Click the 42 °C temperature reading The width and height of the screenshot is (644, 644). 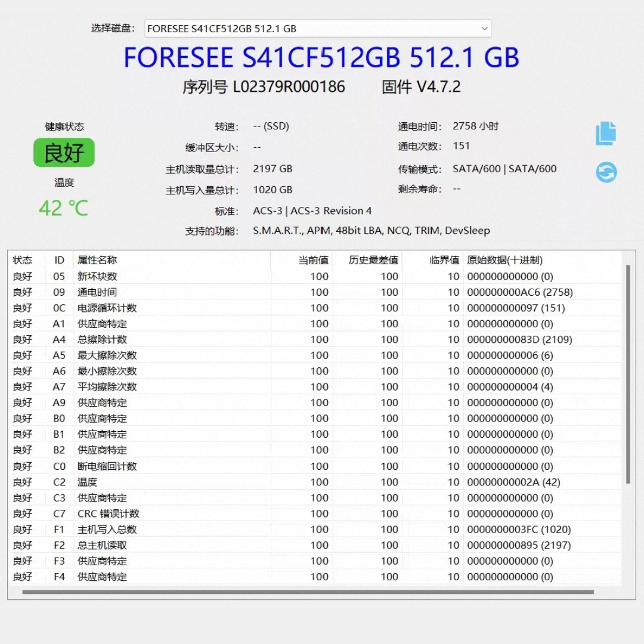coord(63,208)
